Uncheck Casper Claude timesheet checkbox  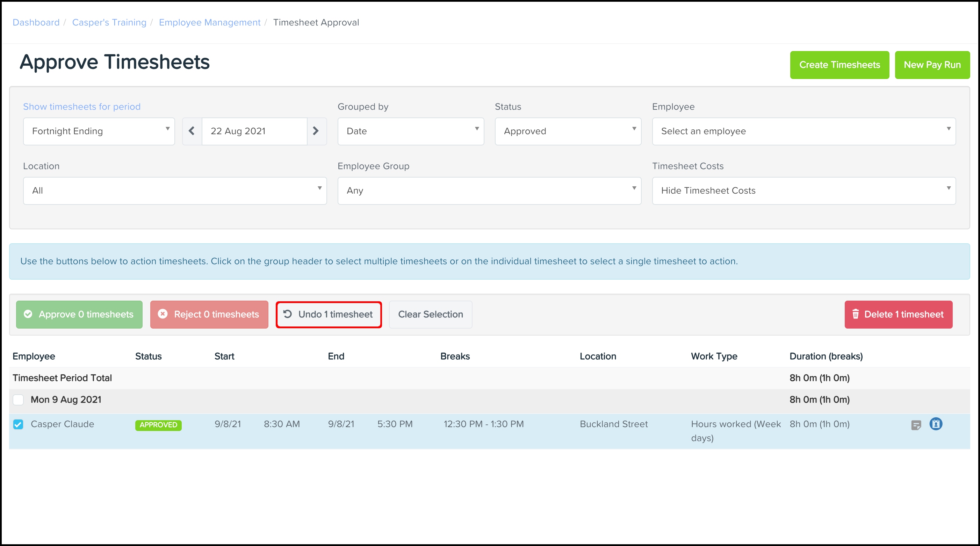pos(18,424)
